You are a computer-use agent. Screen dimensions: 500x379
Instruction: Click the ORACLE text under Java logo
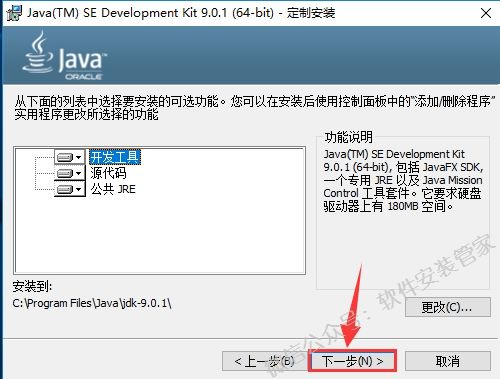click(x=83, y=77)
